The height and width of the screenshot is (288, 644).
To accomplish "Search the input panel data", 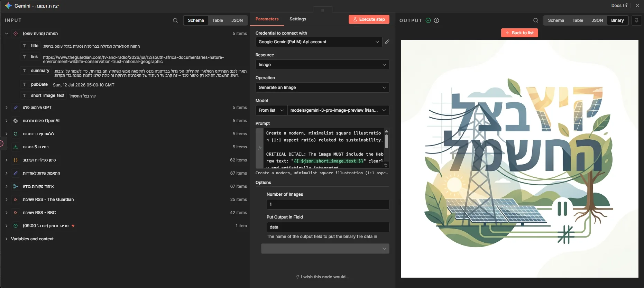I will (175, 20).
